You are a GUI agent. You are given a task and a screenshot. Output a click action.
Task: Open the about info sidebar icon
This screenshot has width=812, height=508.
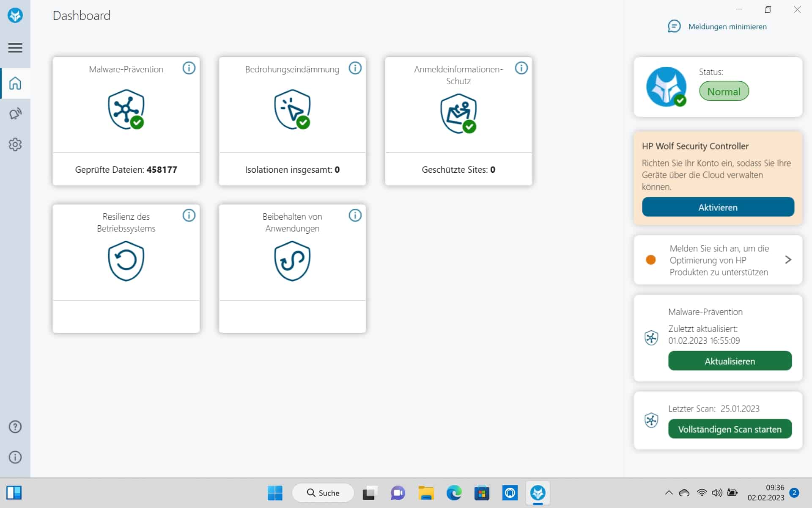click(x=15, y=457)
